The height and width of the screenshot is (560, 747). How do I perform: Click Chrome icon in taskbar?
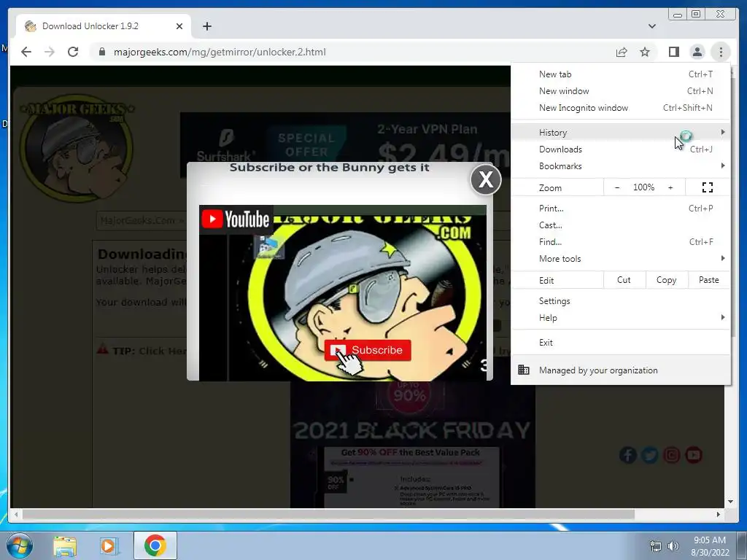click(x=155, y=545)
